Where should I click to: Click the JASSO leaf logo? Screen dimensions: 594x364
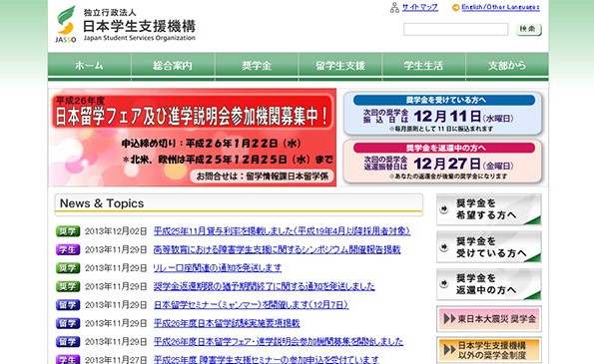point(66,24)
